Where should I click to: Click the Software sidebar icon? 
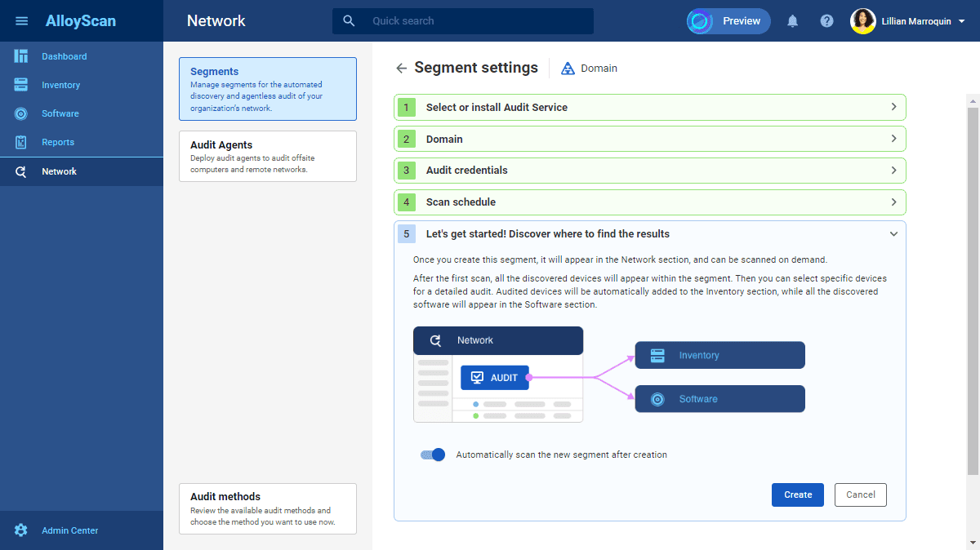tap(21, 113)
